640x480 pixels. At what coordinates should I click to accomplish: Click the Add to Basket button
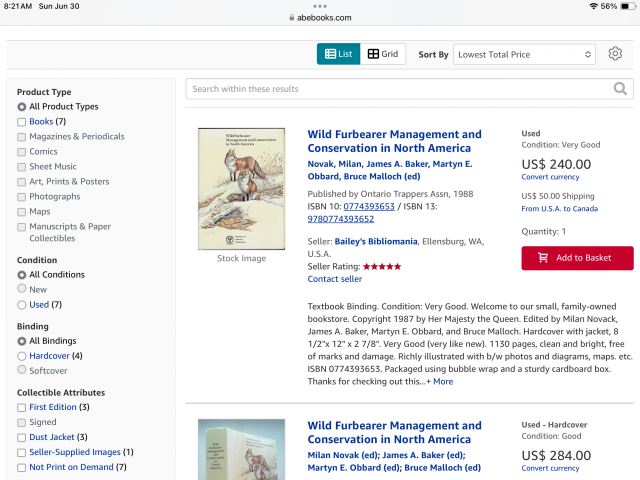[x=577, y=258]
